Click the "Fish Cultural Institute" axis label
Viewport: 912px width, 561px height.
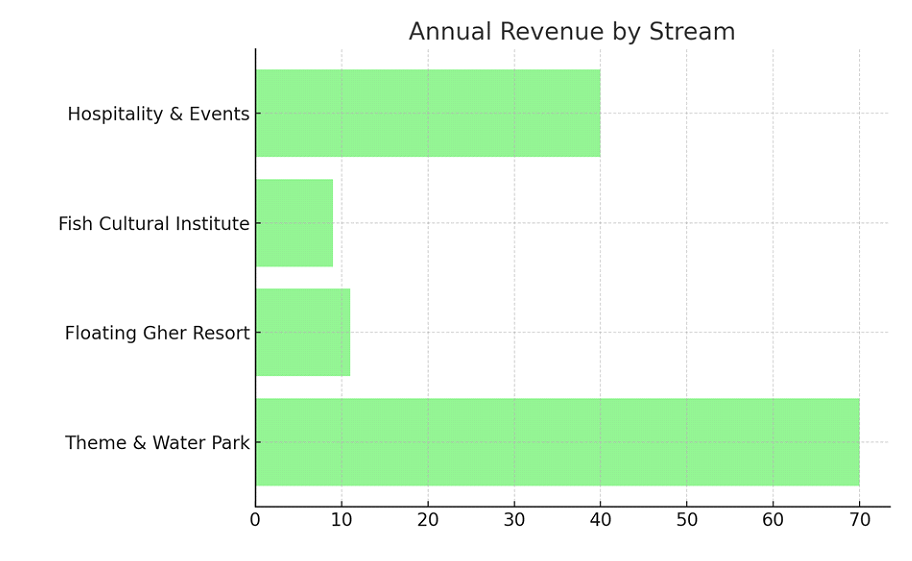(153, 224)
